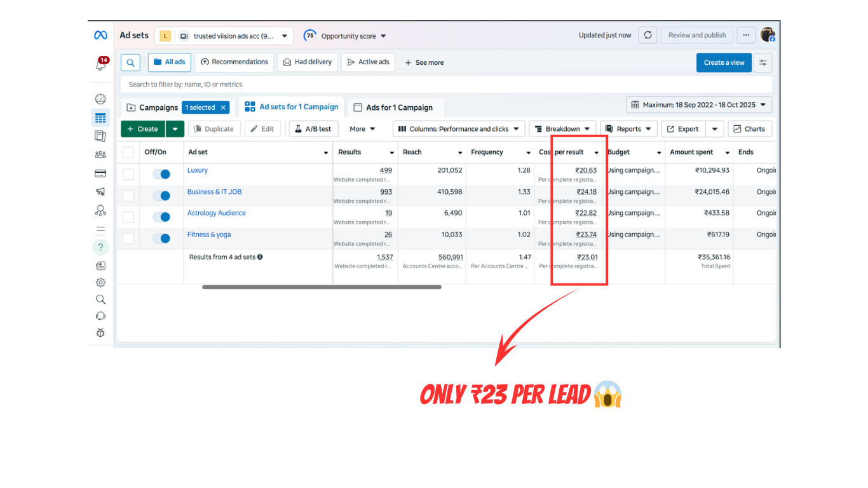Click the search and filter input field

445,85
